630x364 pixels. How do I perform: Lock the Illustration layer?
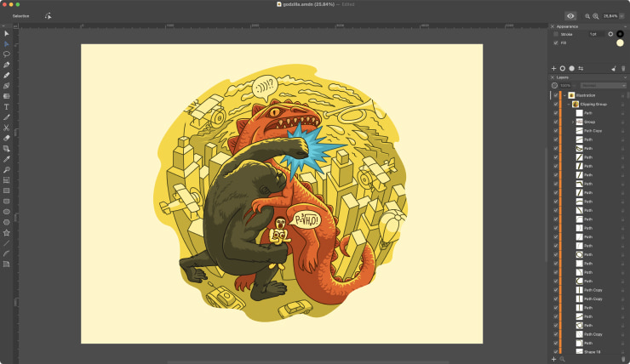pos(623,95)
